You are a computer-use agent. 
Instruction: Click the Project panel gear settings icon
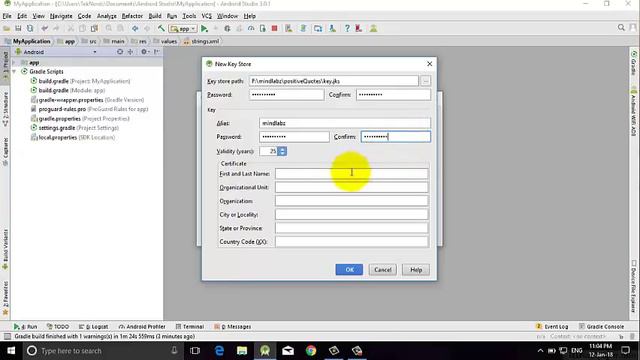tap(144, 52)
